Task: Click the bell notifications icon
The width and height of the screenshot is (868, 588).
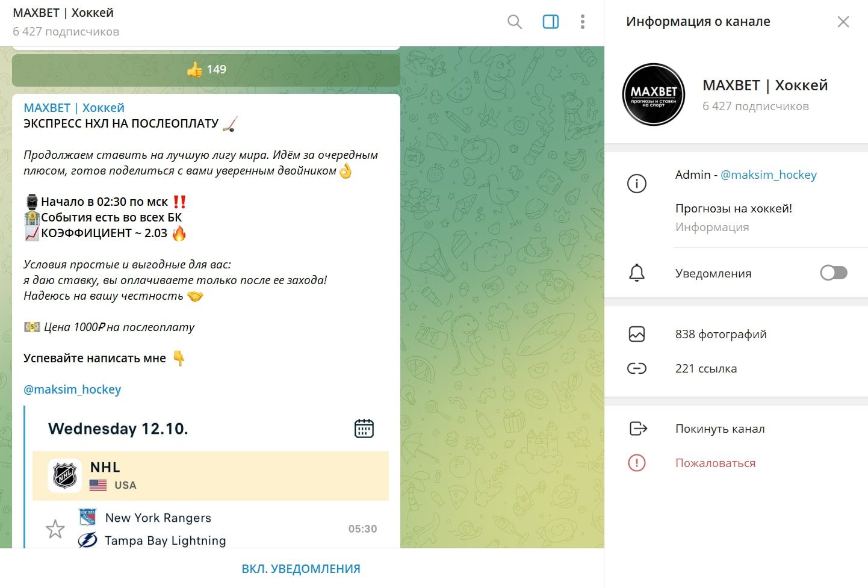Action: click(637, 273)
